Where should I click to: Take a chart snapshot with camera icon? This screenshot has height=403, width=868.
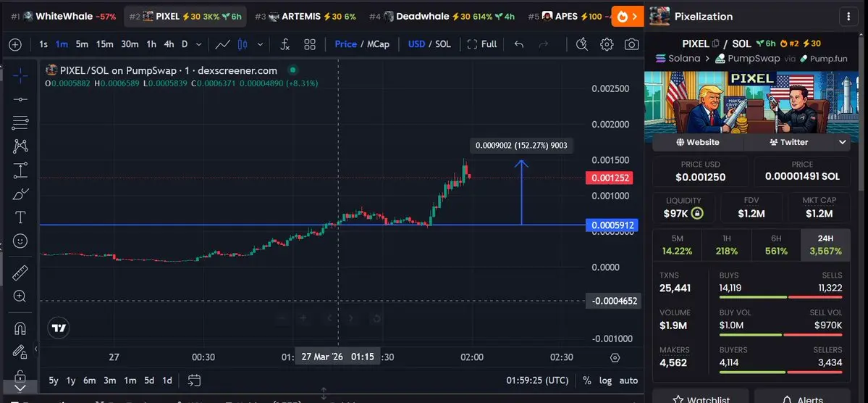[631, 44]
